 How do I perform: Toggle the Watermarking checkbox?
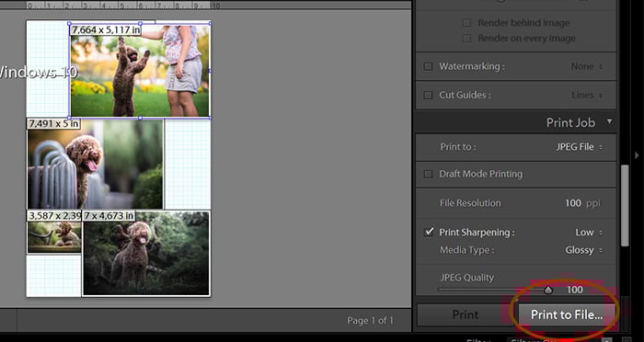pyautogui.click(x=428, y=66)
